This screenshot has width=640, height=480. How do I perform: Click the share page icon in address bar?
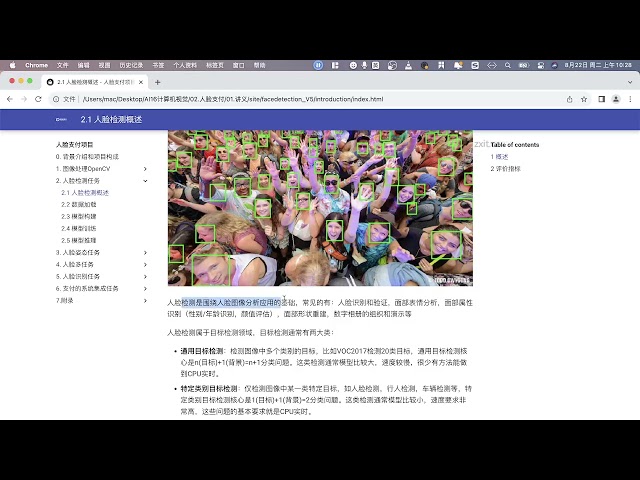570,99
